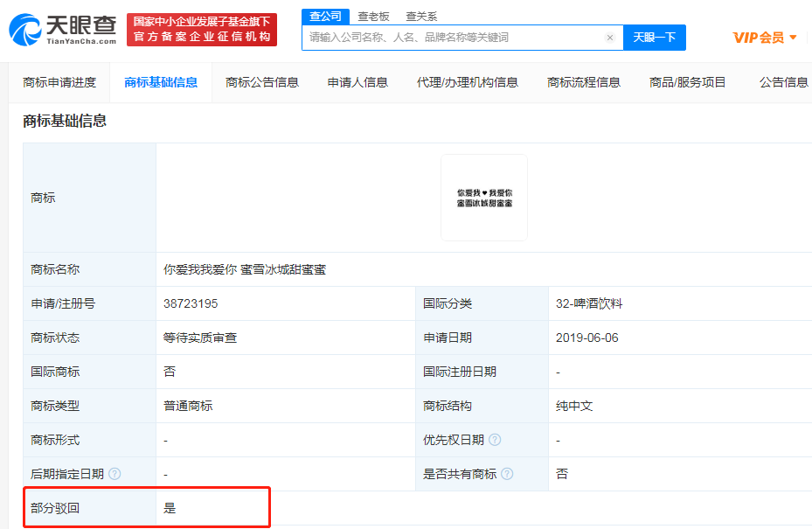Select the 查公司 search tab
Screen dimensions: 812x529
point(325,17)
